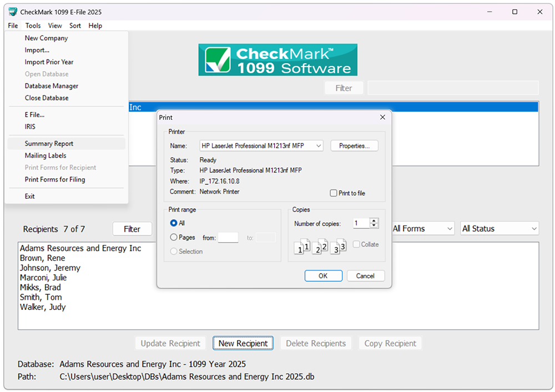Select Print Forms for Filing entry
Viewport: 555px width, 392px height.
(x=66, y=179)
